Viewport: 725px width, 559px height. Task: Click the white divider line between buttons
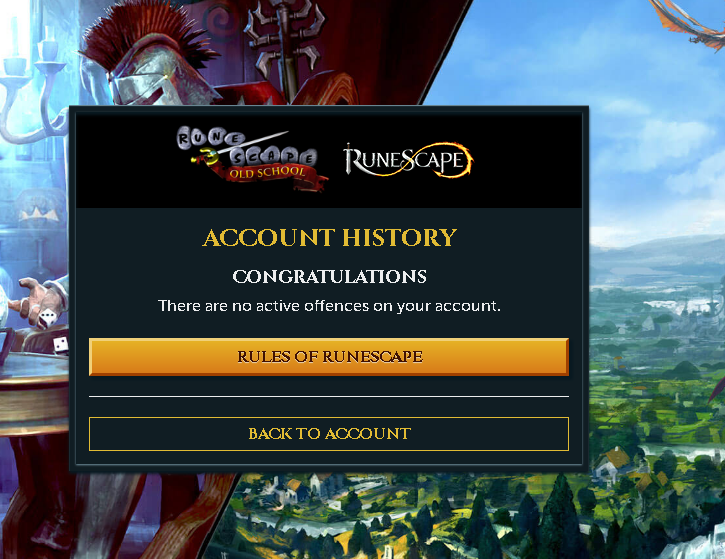[x=329, y=396]
